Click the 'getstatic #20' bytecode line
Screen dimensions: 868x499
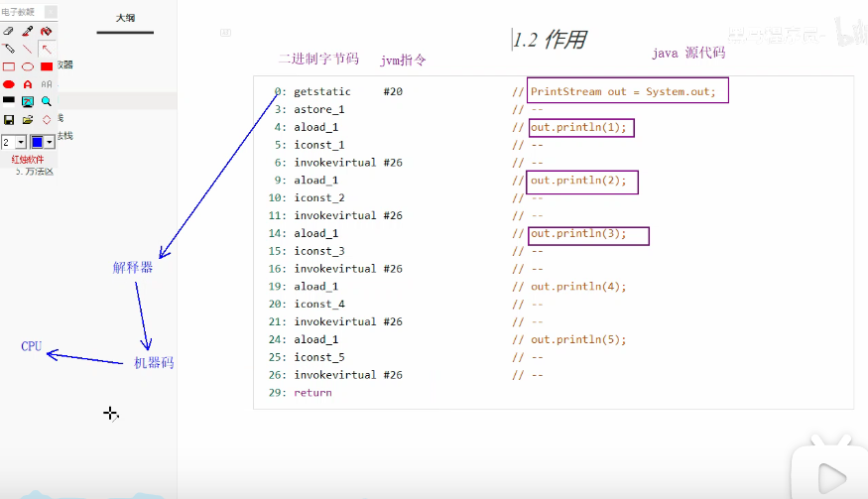click(347, 92)
